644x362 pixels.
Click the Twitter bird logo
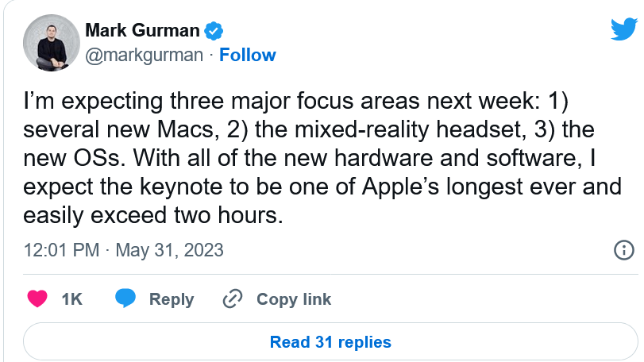click(624, 29)
